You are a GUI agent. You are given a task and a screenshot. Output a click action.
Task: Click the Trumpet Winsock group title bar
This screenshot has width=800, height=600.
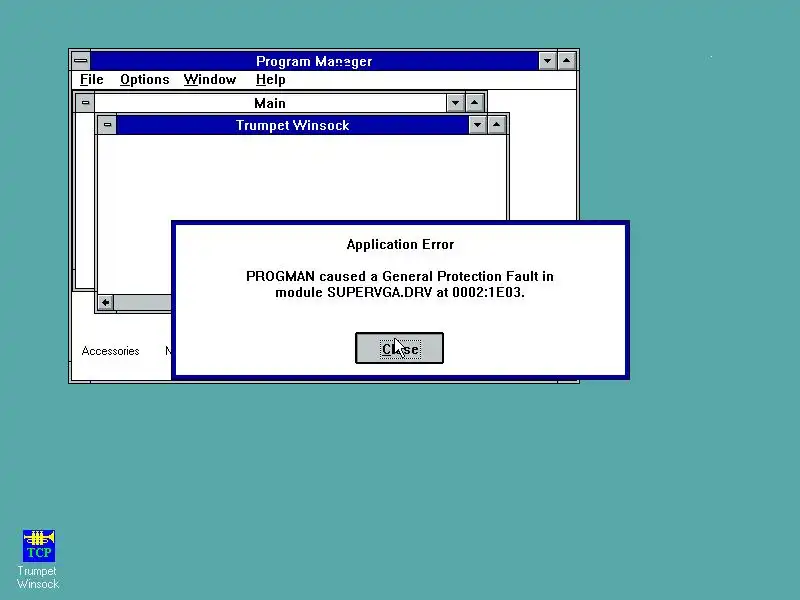[x=292, y=125]
